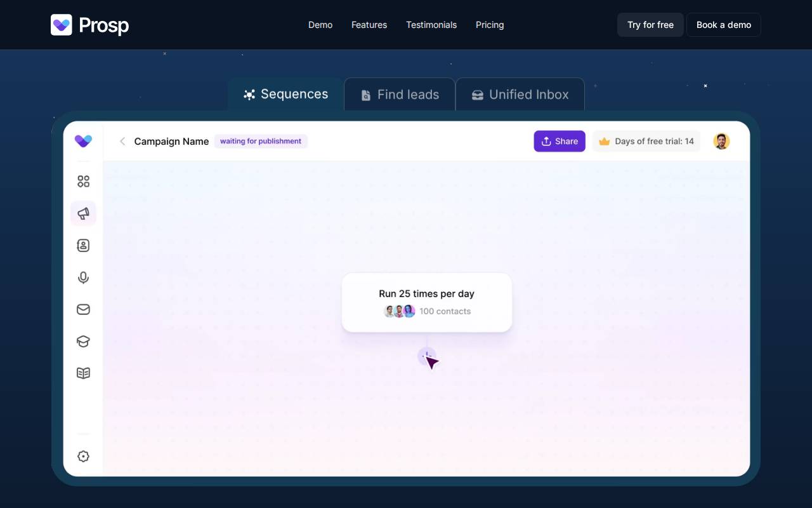Open the microphone voice icon
Screen dimensions: 812x508
pos(83,277)
